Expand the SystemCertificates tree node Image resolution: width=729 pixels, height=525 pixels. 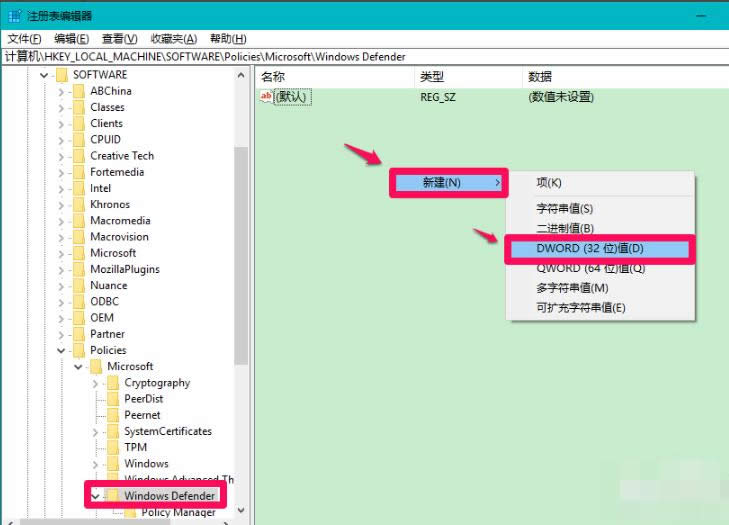click(x=96, y=431)
